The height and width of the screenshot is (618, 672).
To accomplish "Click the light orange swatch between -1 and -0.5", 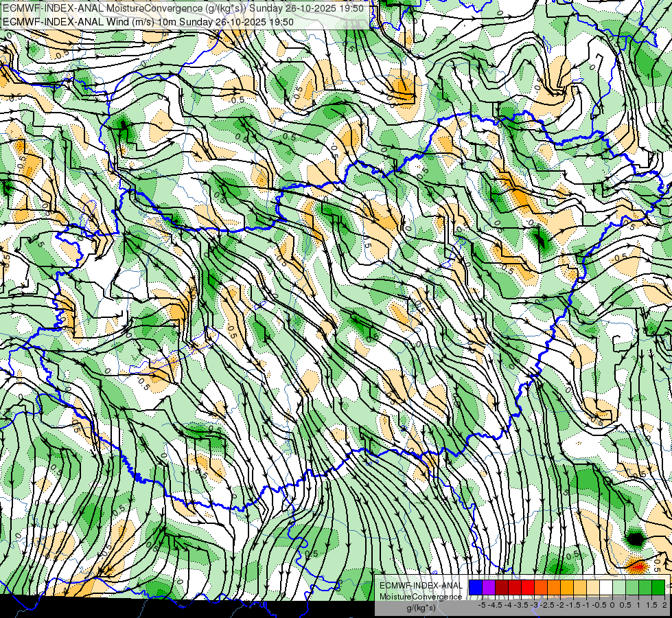I will [580, 588].
